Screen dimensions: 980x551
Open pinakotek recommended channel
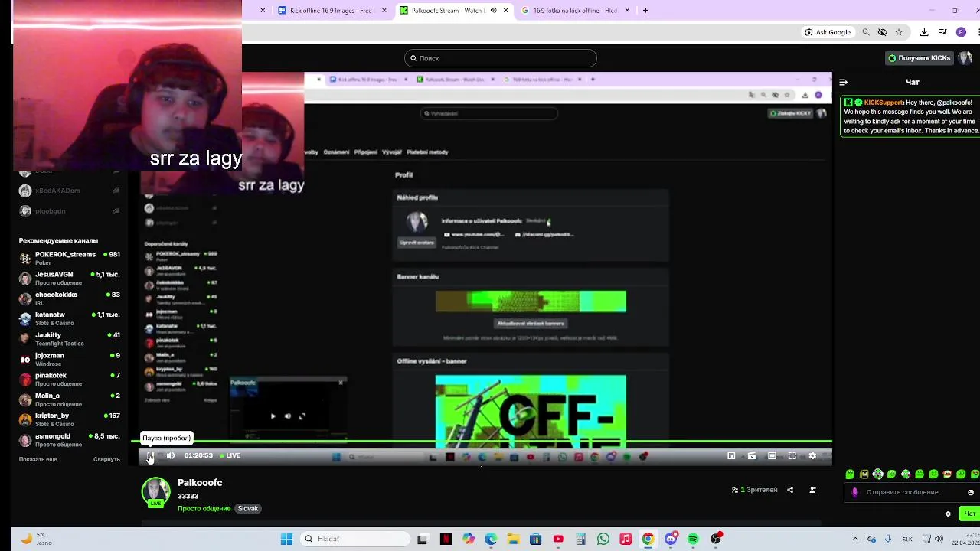69,380
